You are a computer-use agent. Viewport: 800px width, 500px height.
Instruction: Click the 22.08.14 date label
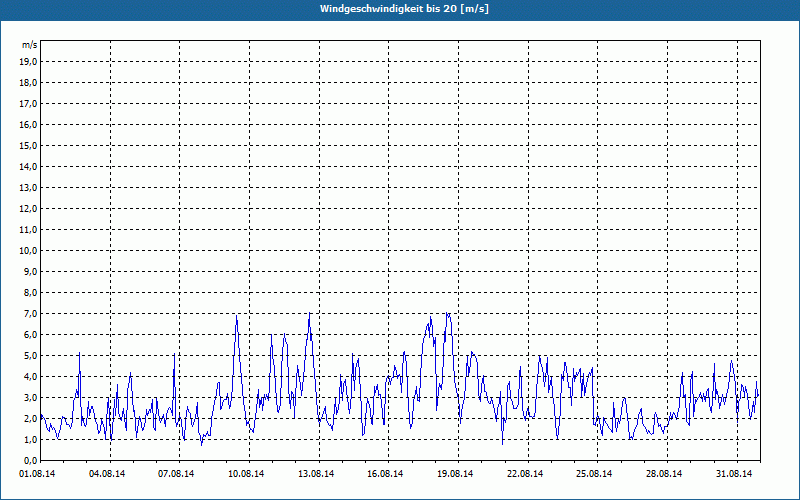(524, 474)
